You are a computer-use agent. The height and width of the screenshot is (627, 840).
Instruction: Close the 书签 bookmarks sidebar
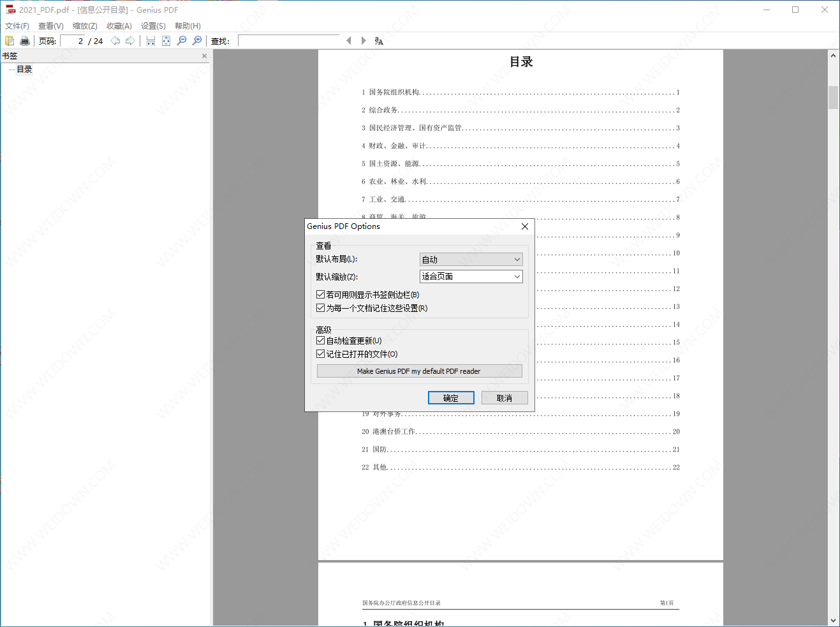pos(205,56)
